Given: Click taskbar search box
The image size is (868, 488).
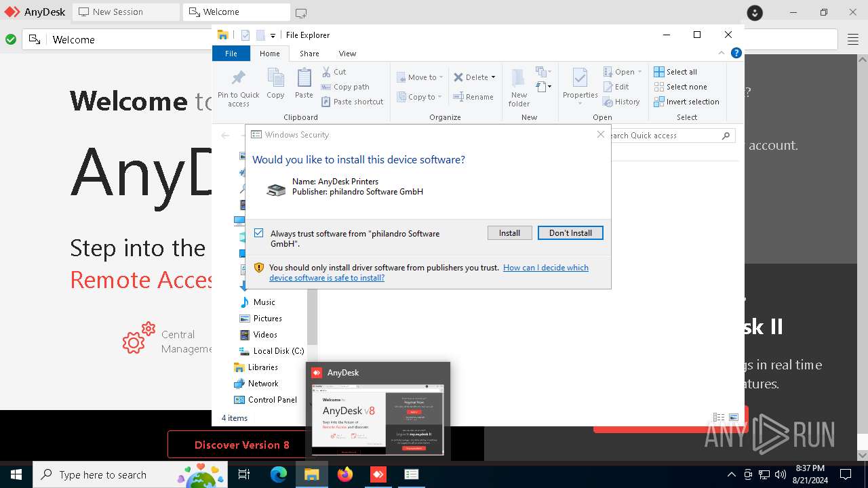Looking at the screenshot, I should 131,474.
